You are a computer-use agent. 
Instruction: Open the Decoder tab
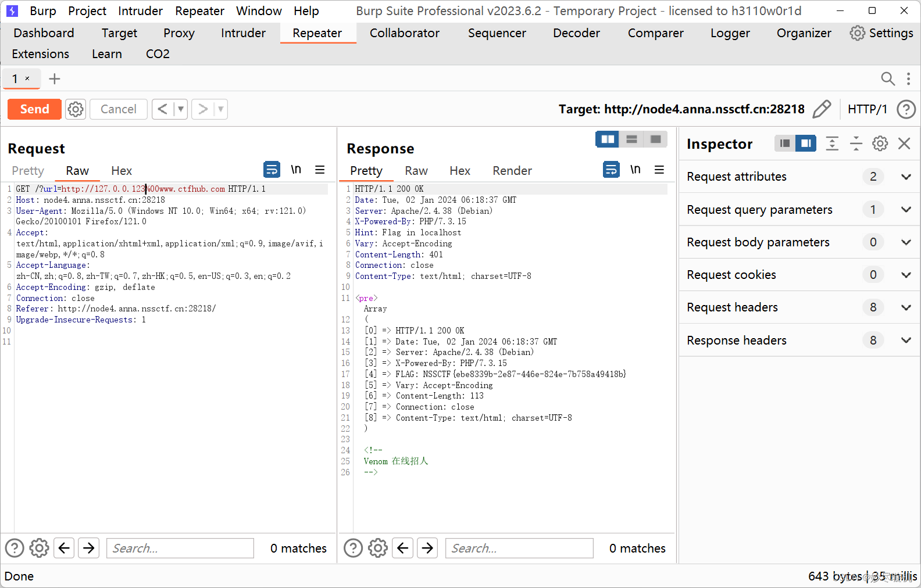(576, 33)
